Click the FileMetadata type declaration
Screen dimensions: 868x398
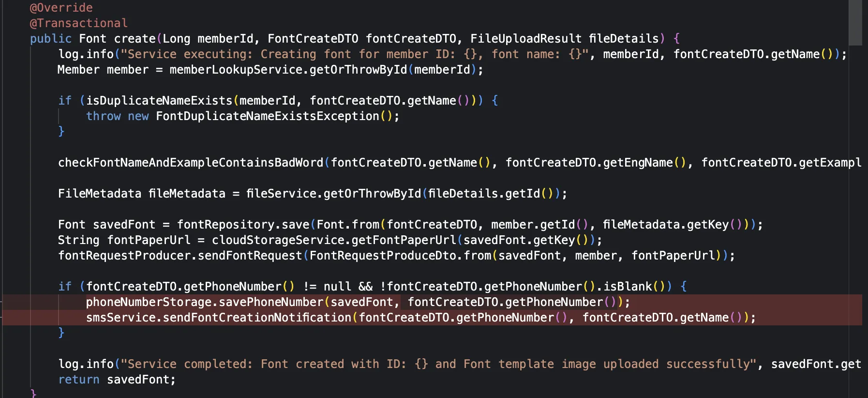pyautogui.click(x=99, y=194)
